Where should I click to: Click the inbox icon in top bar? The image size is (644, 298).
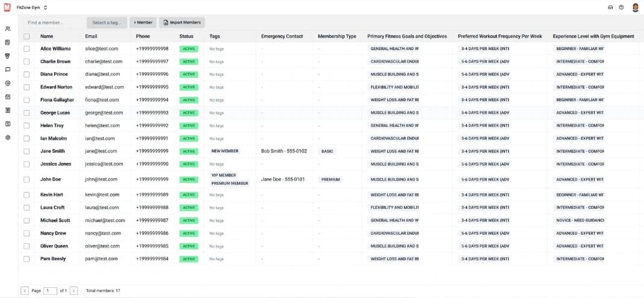click(610, 7)
